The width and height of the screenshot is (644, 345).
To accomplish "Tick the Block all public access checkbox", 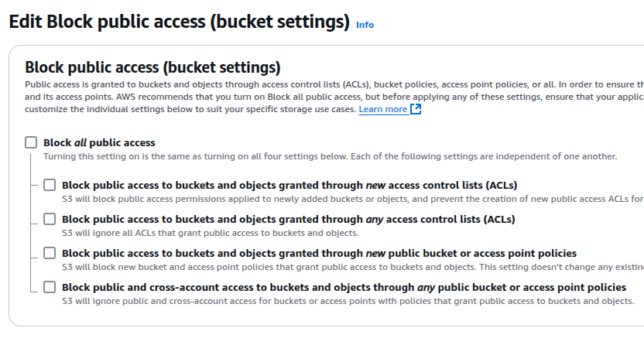I will 31,142.
